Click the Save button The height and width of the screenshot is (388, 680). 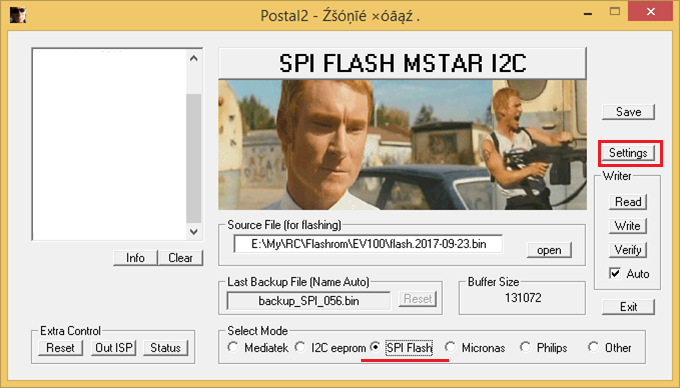pyautogui.click(x=628, y=112)
